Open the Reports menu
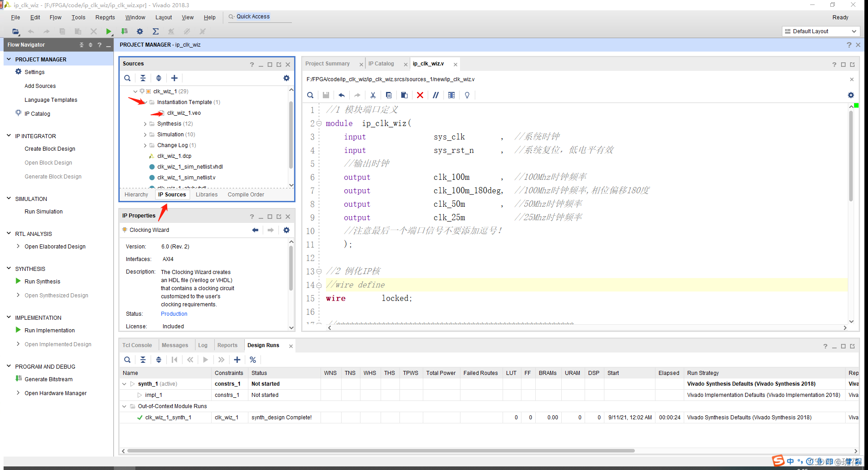Viewport: 868px width, 470px height. (105, 17)
